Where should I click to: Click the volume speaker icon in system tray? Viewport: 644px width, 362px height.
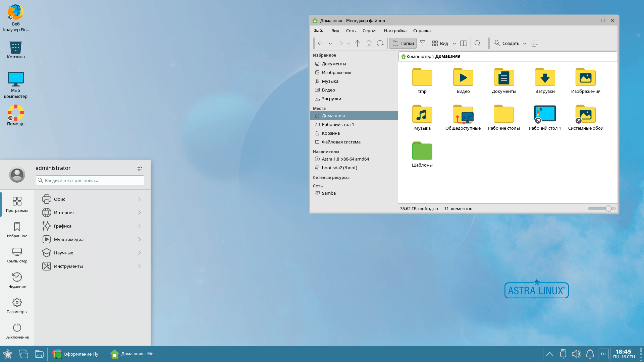point(576,354)
